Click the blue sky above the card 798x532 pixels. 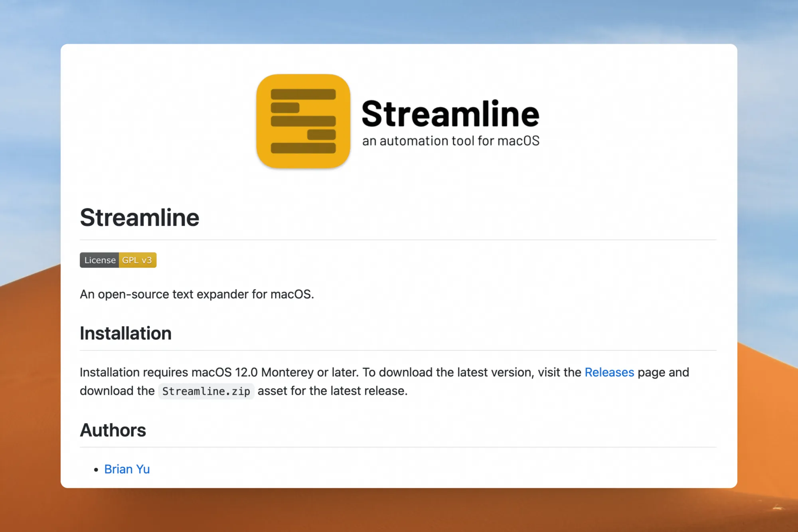tap(399, 20)
